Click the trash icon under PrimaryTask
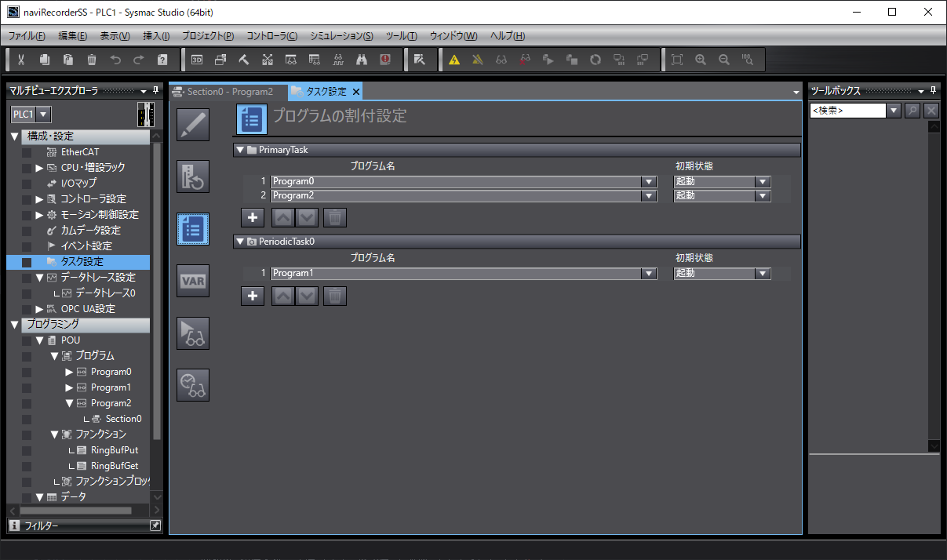 coord(335,217)
